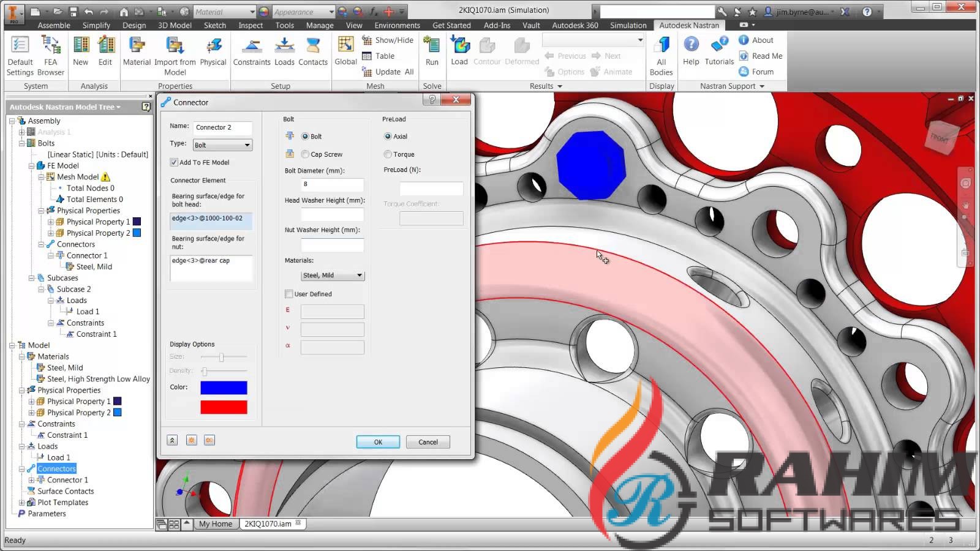980x551 pixels.
Task: Select the Loads setup tool
Action: pos(284,51)
